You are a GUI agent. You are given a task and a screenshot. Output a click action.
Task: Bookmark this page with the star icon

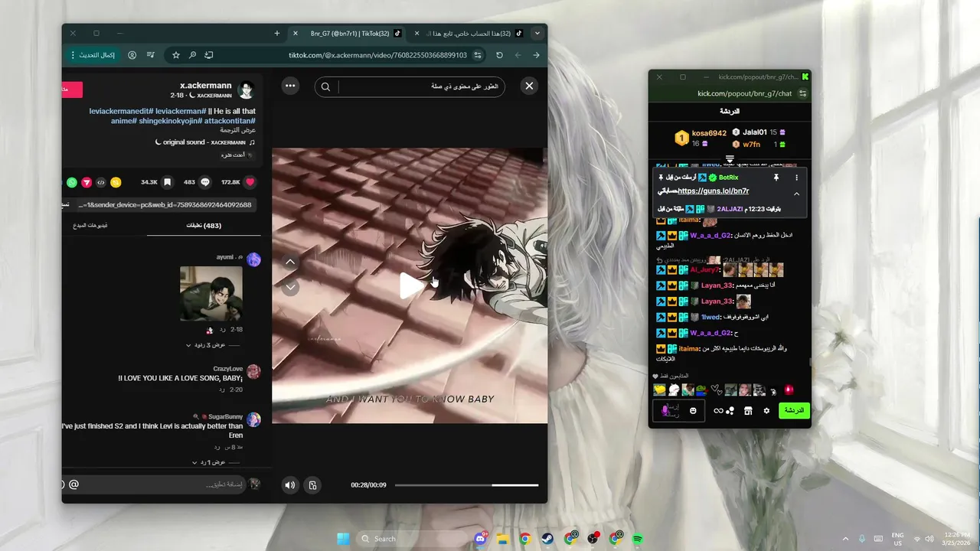click(x=175, y=55)
